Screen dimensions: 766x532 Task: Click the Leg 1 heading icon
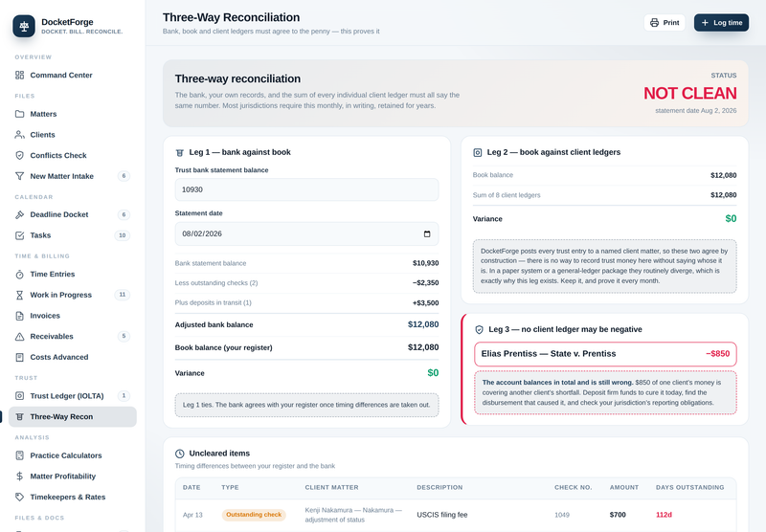coord(179,153)
